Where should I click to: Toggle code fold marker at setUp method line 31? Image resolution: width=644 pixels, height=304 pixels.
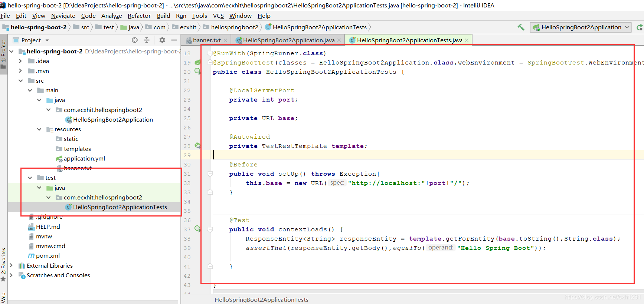[210, 174]
